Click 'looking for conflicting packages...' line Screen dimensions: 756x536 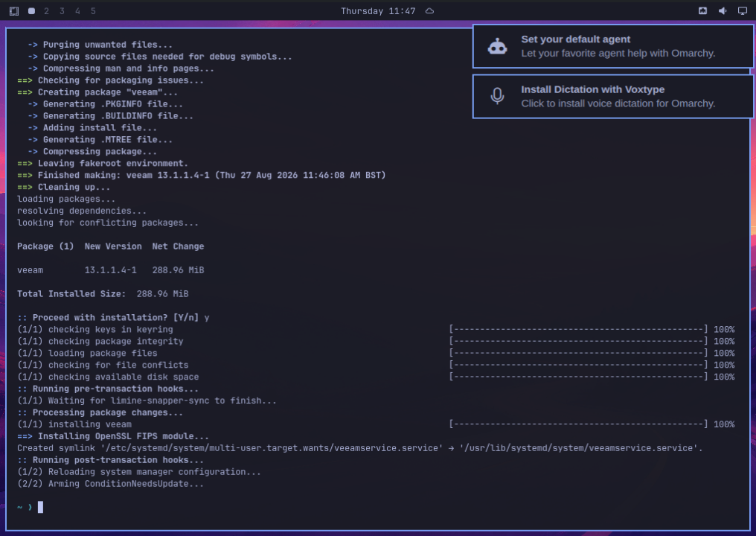point(108,223)
